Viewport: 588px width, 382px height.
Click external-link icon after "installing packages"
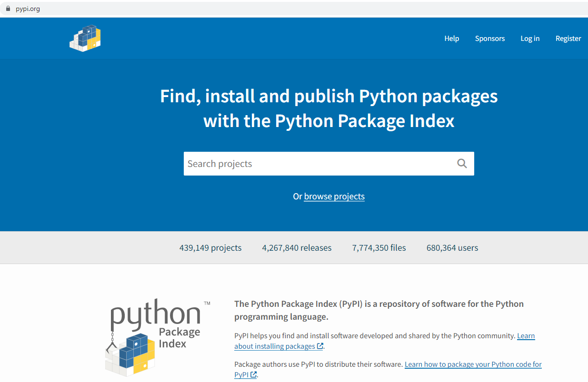320,346
